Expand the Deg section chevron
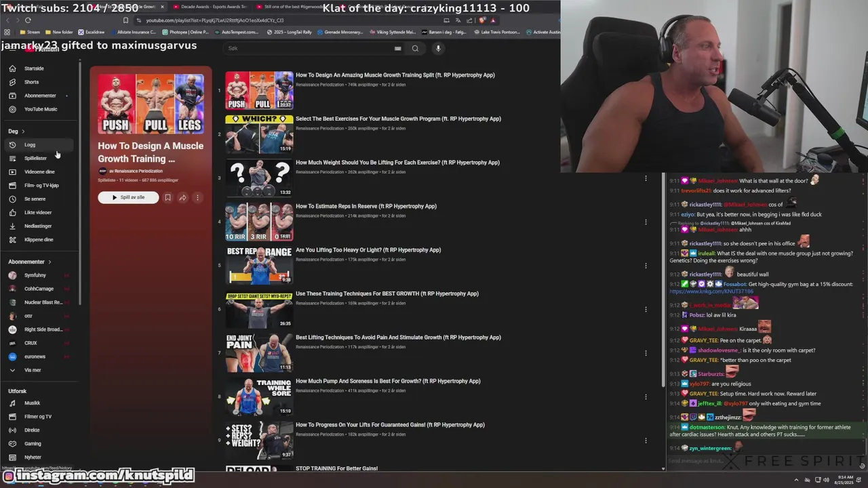This screenshot has height=488, width=868. (23, 131)
